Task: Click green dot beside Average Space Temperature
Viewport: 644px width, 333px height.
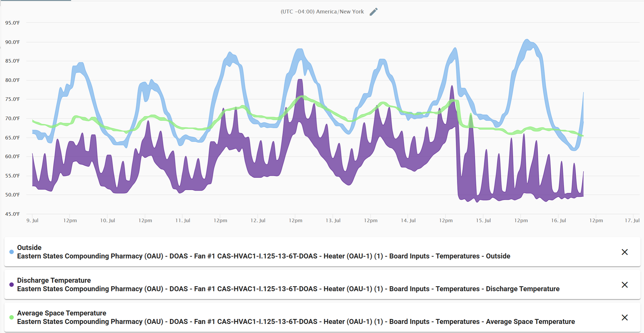Action: 11,318
